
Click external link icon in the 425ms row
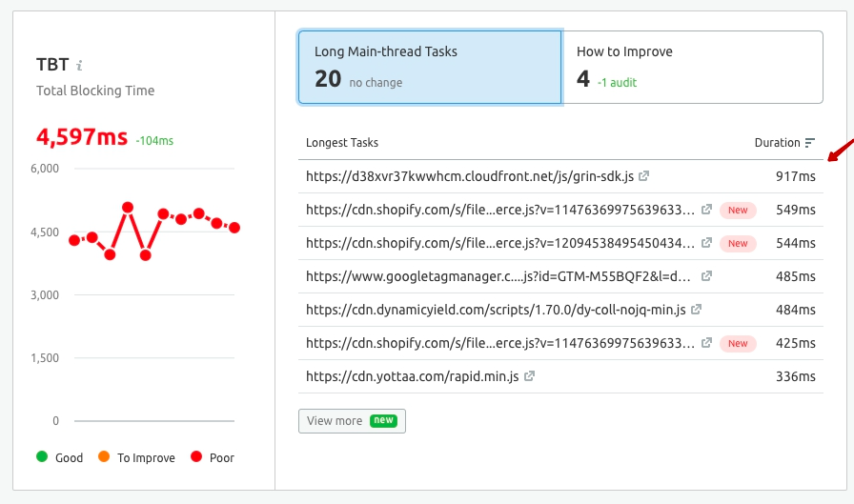coord(706,343)
